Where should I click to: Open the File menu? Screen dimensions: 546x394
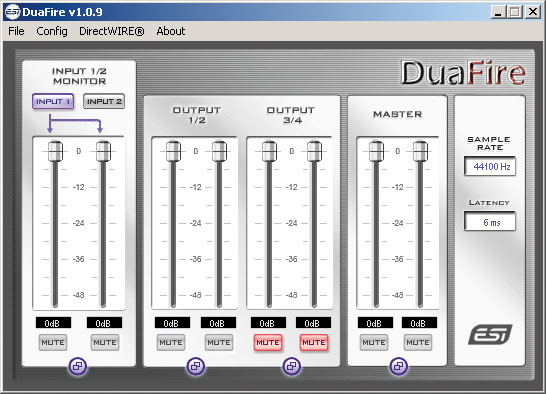coord(16,31)
